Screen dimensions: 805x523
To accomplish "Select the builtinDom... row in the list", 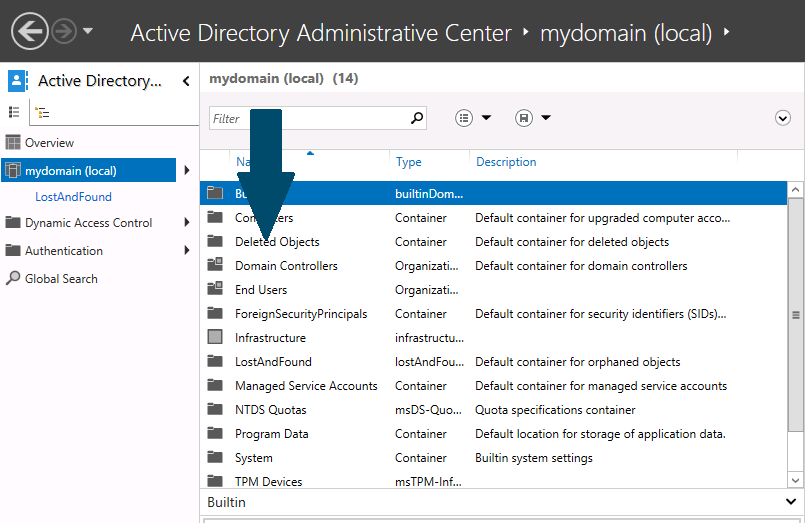I will coord(493,193).
